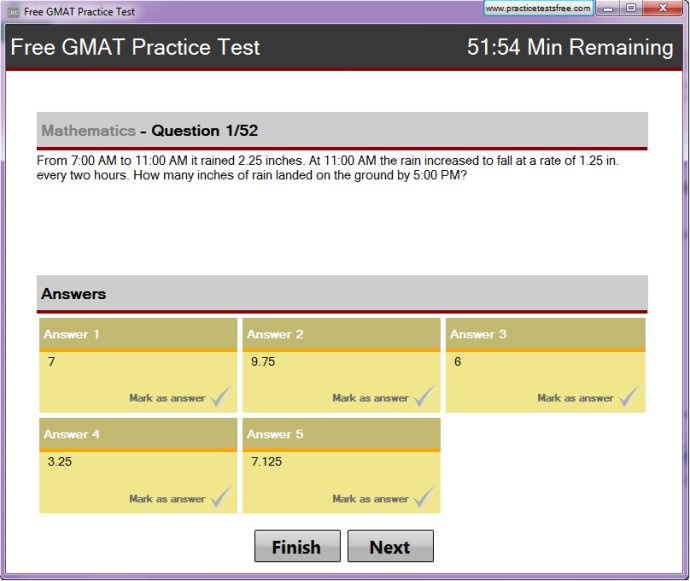
Task: Select the Answer 3 header
Action: click(546, 334)
